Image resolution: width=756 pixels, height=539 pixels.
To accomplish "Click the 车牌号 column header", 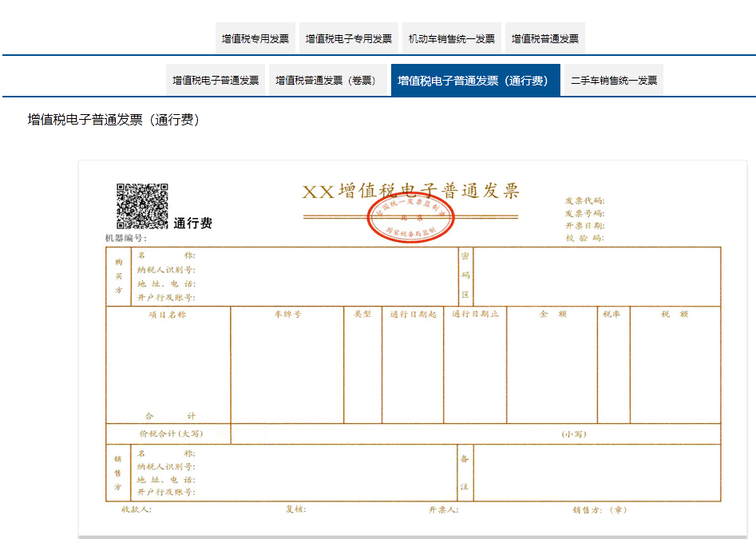I will tap(288, 314).
